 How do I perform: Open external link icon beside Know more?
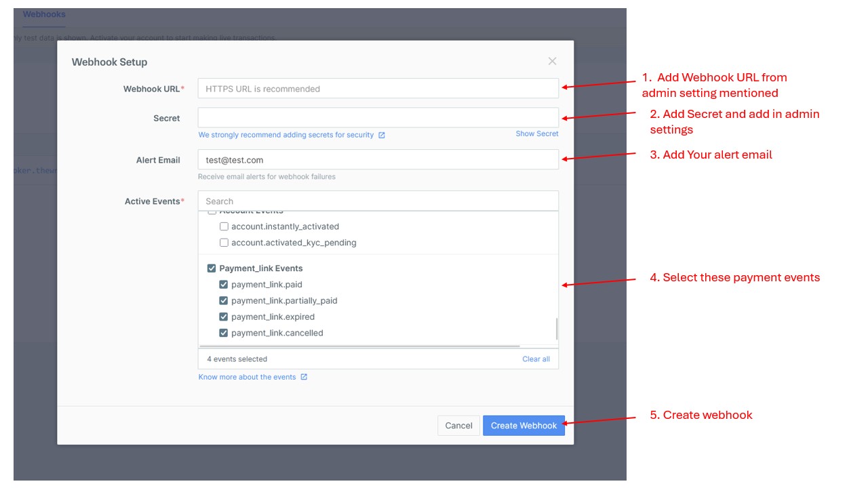coord(304,378)
